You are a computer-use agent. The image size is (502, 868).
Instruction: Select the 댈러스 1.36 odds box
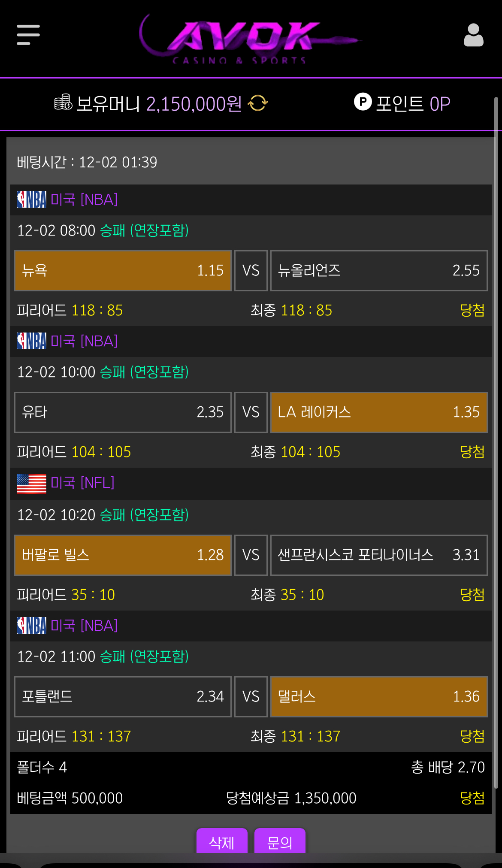379,697
